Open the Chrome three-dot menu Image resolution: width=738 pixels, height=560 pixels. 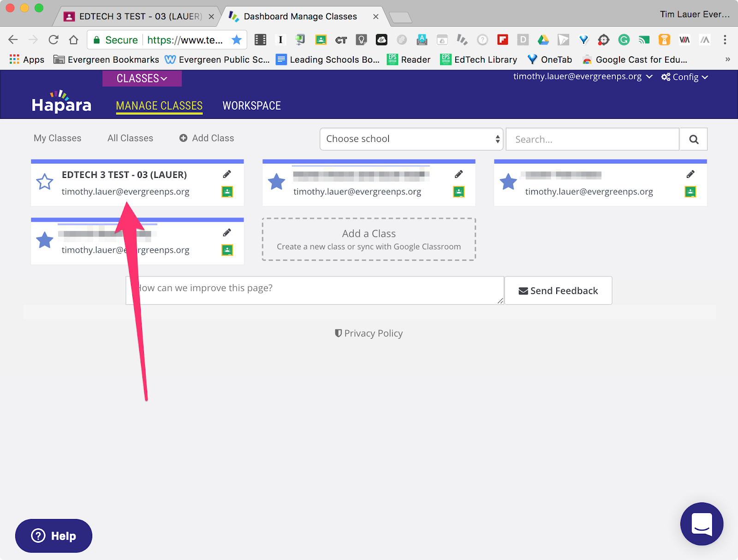point(725,40)
